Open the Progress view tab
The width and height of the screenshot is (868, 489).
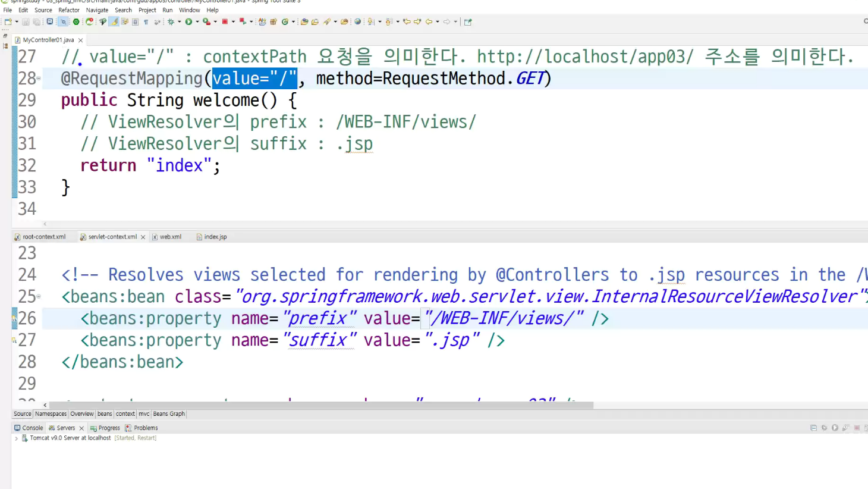click(x=105, y=428)
